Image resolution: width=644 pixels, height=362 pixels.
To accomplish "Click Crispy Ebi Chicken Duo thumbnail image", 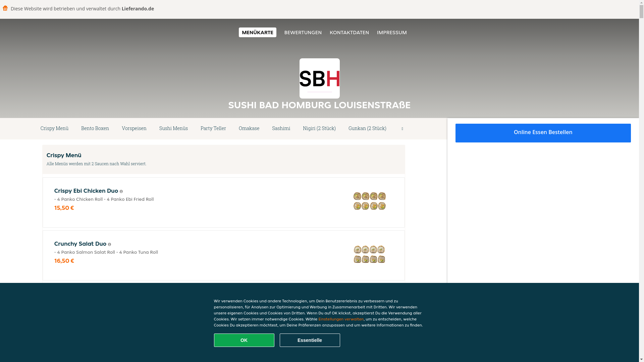I will (x=369, y=201).
